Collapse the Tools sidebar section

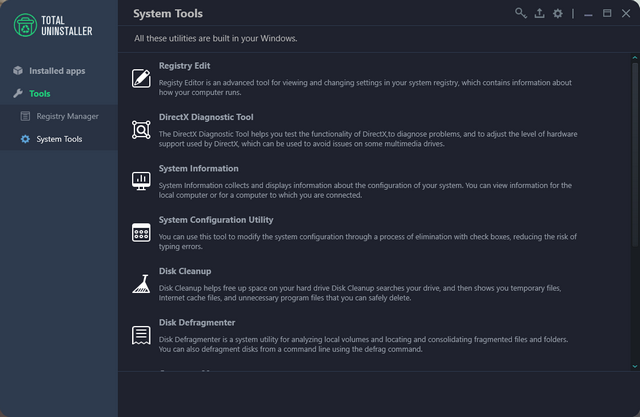[x=40, y=93]
